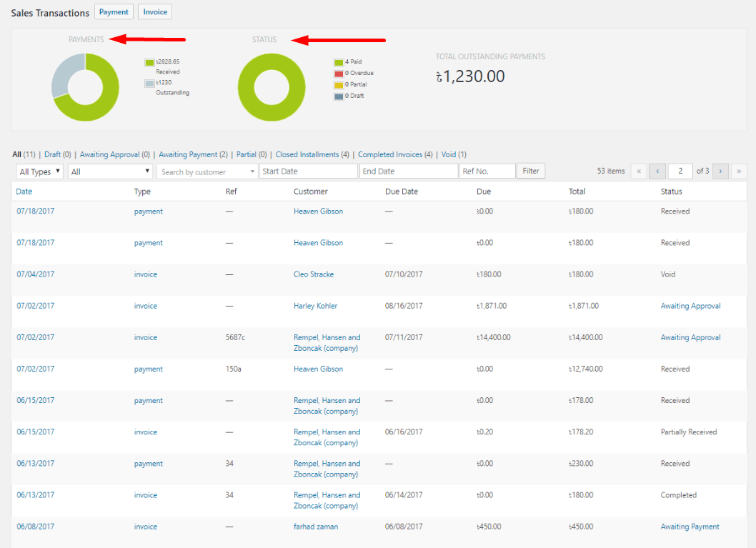Click Awaiting Approval status for Harley Kohler
The image size is (756, 548).
pos(690,306)
